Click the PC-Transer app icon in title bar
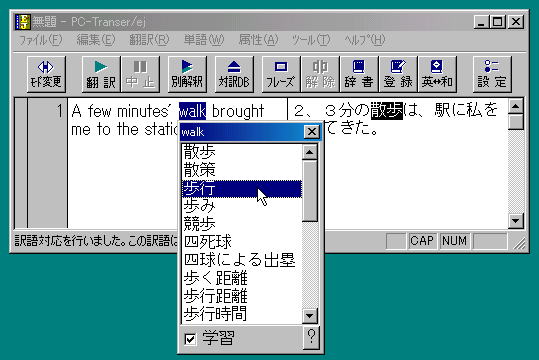The width and height of the screenshot is (539, 360). click(x=23, y=22)
